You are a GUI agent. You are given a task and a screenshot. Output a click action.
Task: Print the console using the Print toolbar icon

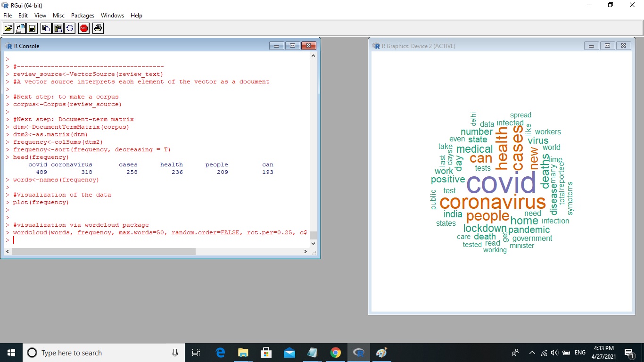(x=98, y=28)
